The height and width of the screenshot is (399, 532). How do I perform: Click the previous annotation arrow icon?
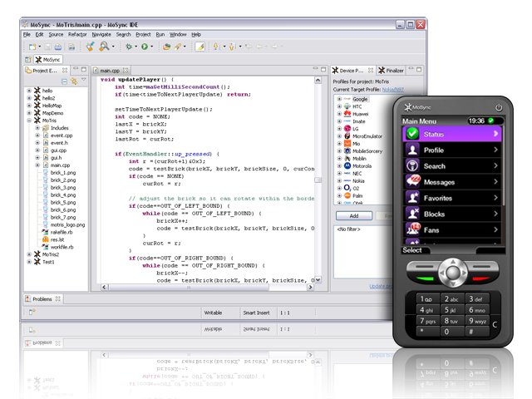click(232, 47)
